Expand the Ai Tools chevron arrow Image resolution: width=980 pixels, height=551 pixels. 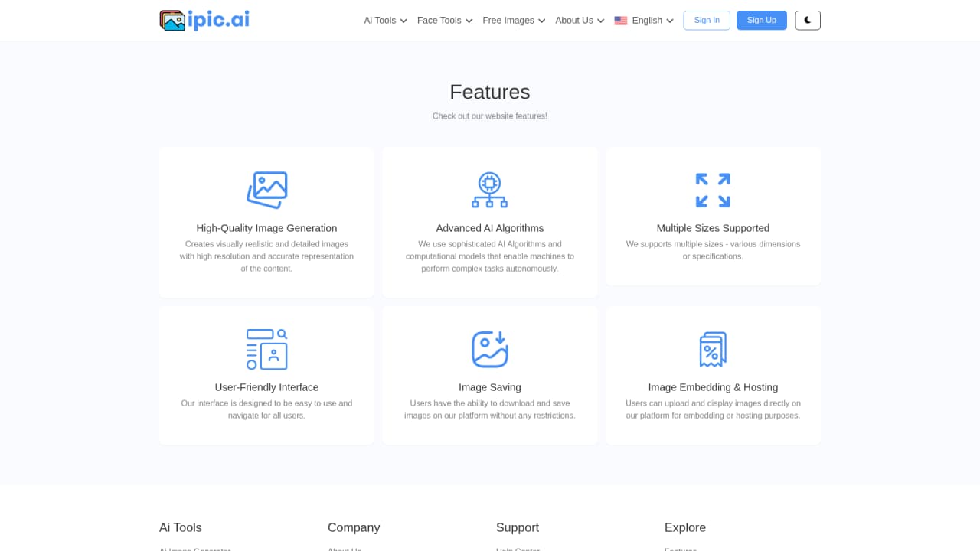[403, 21]
